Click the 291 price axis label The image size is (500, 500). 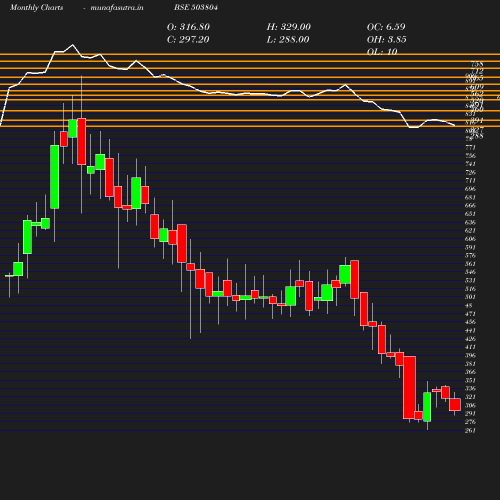click(470, 414)
